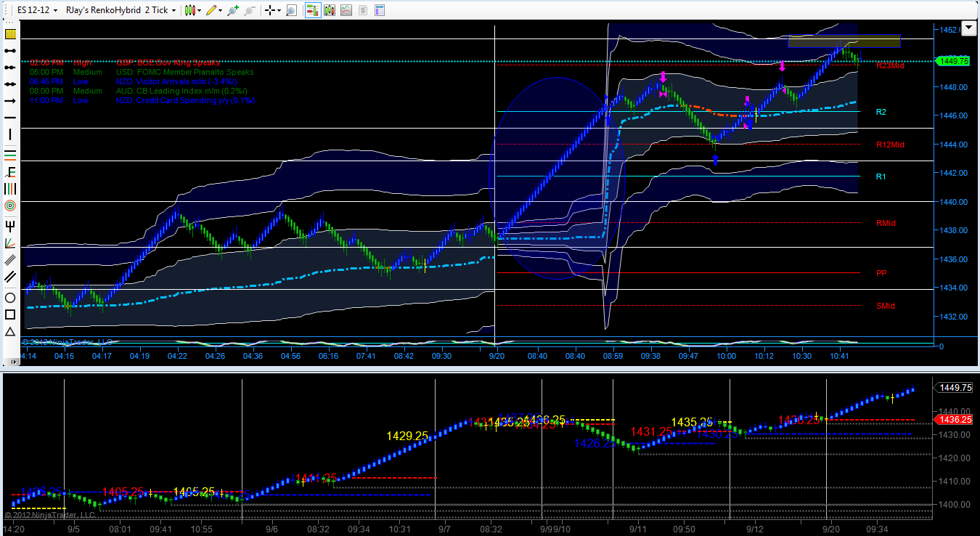Click the SMid pivot level label

pyautogui.click(x=886, y=306)
